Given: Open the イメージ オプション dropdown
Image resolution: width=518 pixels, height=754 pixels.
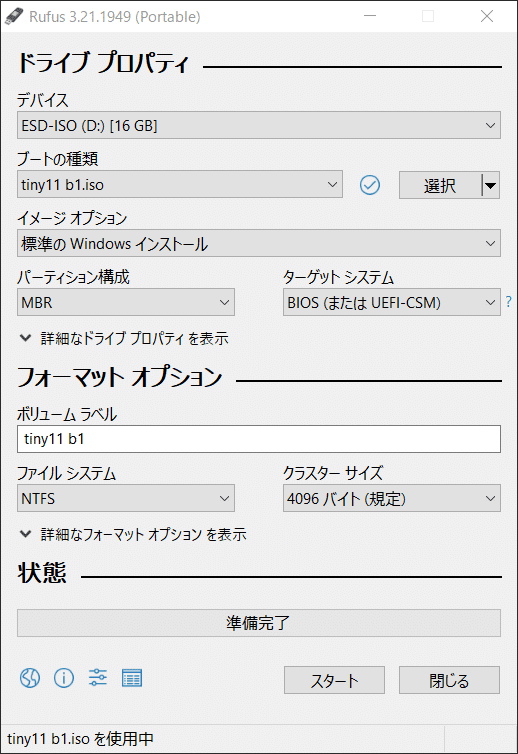Looking at the screenshot, I should 259,243.
